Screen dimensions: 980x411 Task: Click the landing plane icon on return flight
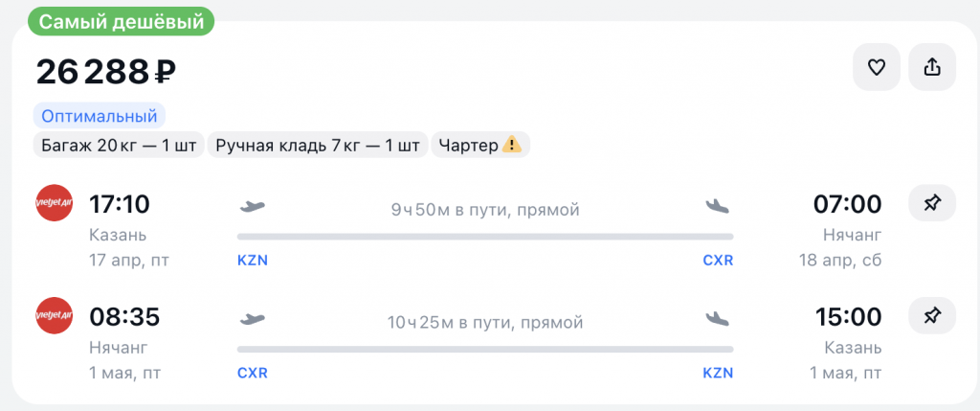[717, 318]
